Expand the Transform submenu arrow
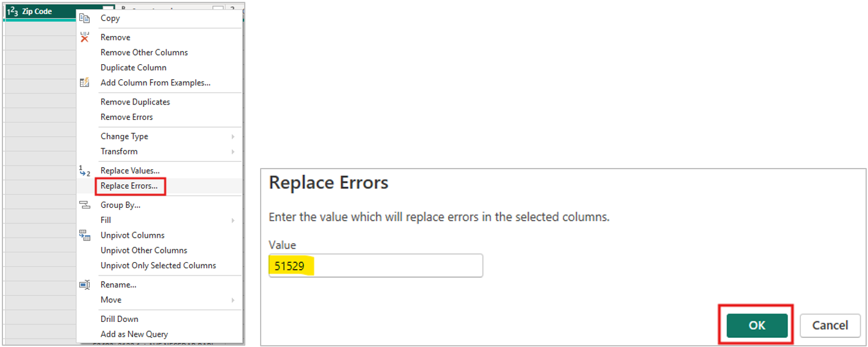 point(233,152)
